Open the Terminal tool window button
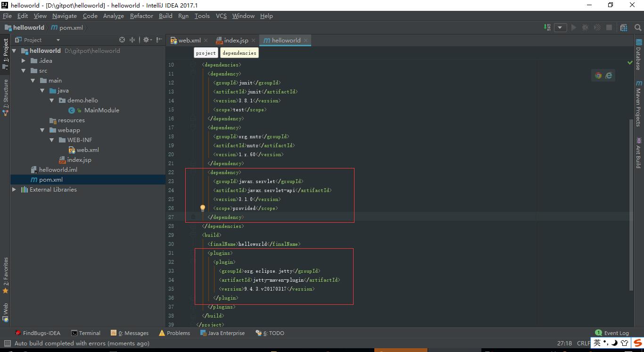644x352 pixels. pyautogui.click(x=85, y=333)
